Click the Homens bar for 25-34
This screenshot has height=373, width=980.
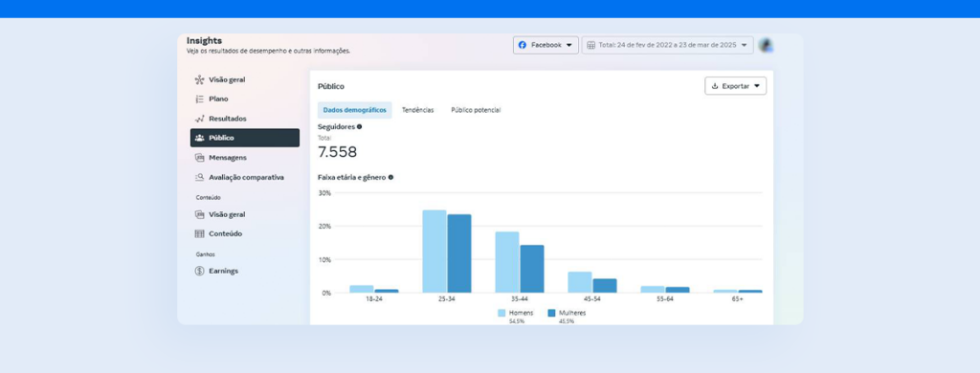tap(434, 252)
